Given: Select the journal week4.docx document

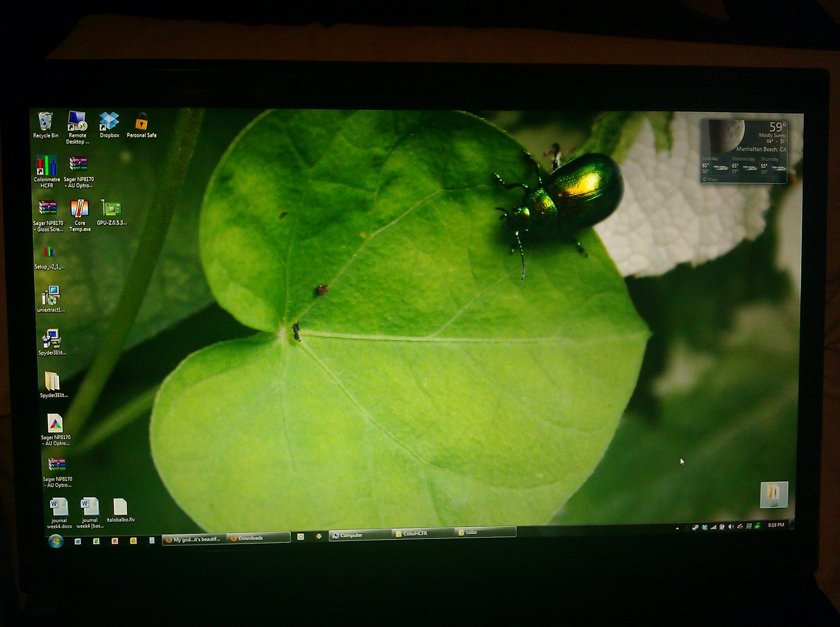Looking at the screenshot, I should click(59, 513).
